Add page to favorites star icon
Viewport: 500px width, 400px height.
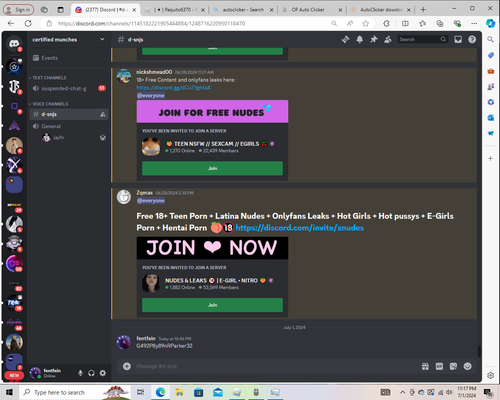tap(366, 23)
